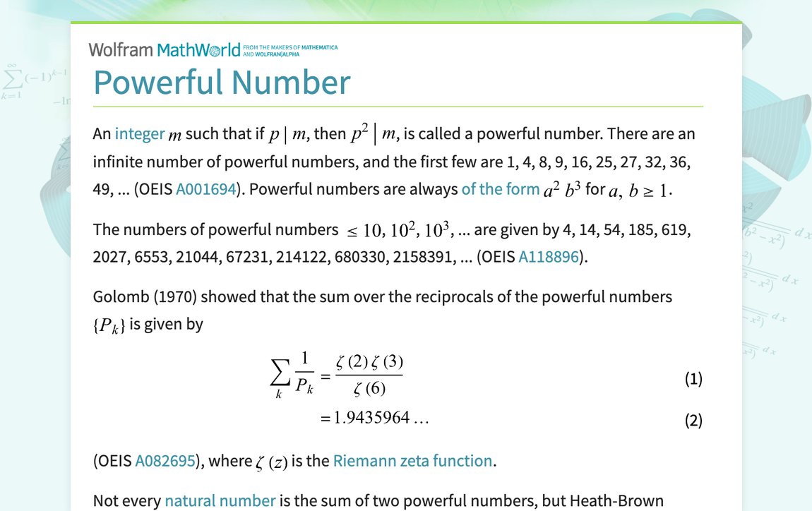Click equation number (2)
The image size is (812, 511).
tap(693, 419)
